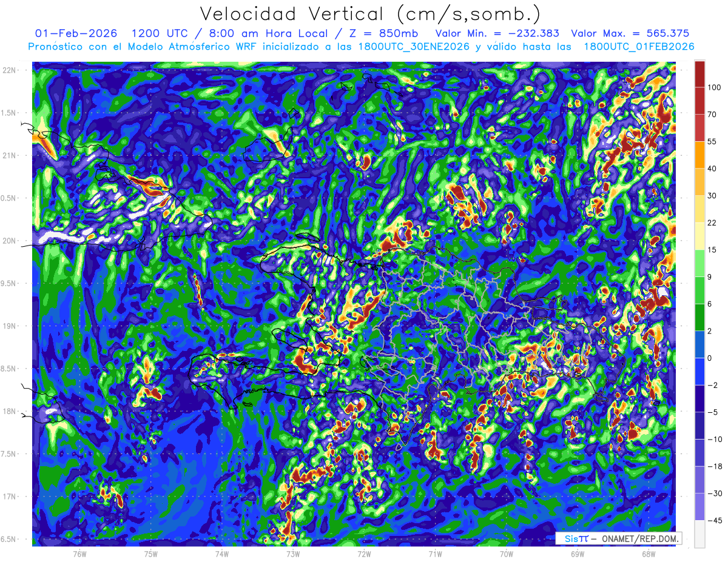Click the colorbar value "40"
728x562 pixels.
coord(712,169)
